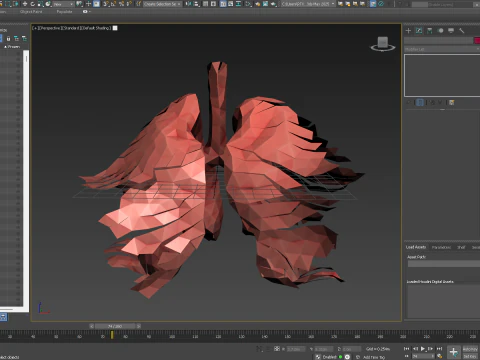
Task: Play the animation
Action: [x=423, y=349]
